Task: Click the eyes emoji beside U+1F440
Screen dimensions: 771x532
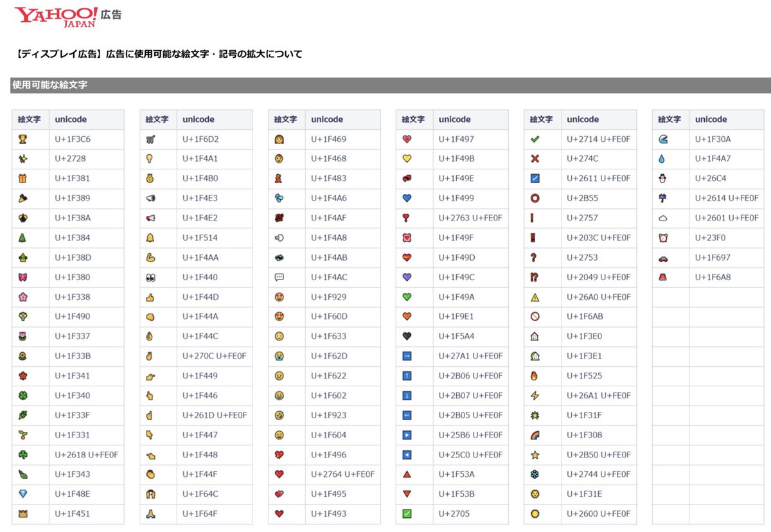Action: pos(151,278)
